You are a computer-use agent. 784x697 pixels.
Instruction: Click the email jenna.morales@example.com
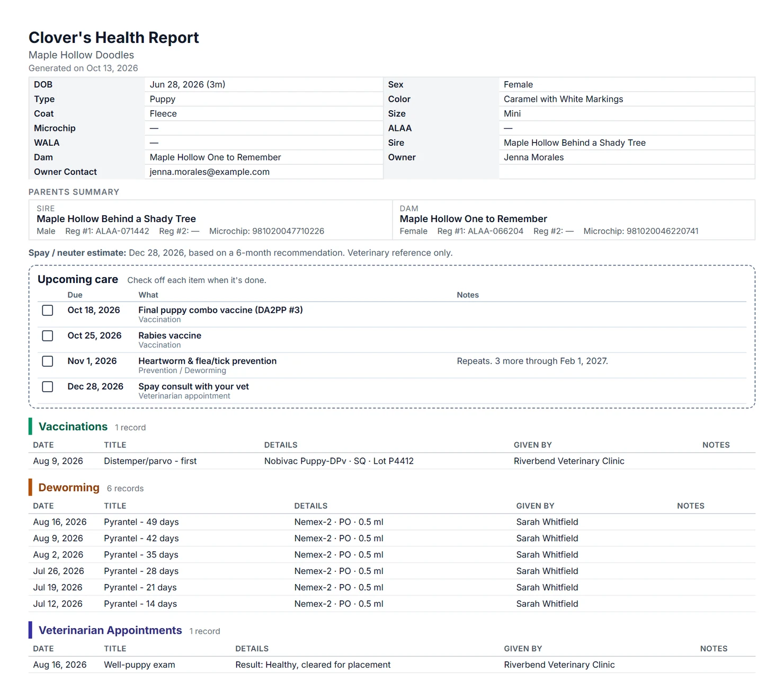210,172
